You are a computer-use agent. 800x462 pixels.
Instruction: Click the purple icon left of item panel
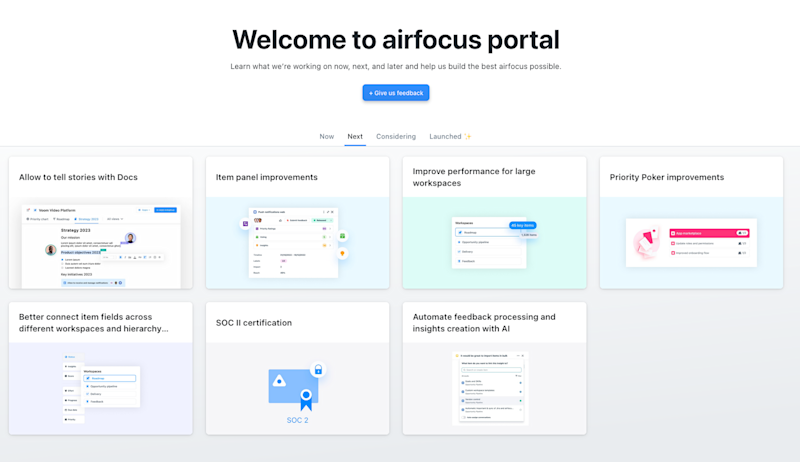coord(245,224)
